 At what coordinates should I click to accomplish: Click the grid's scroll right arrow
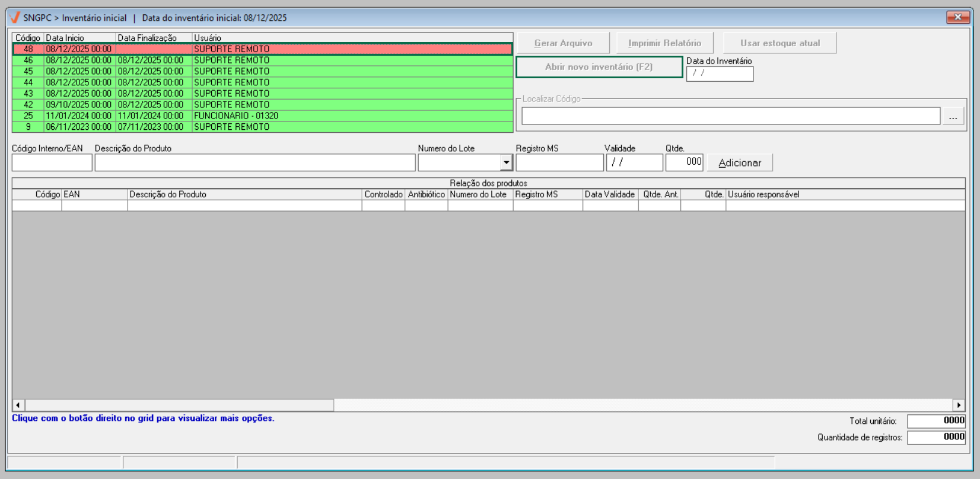click(x=959, y=405)
